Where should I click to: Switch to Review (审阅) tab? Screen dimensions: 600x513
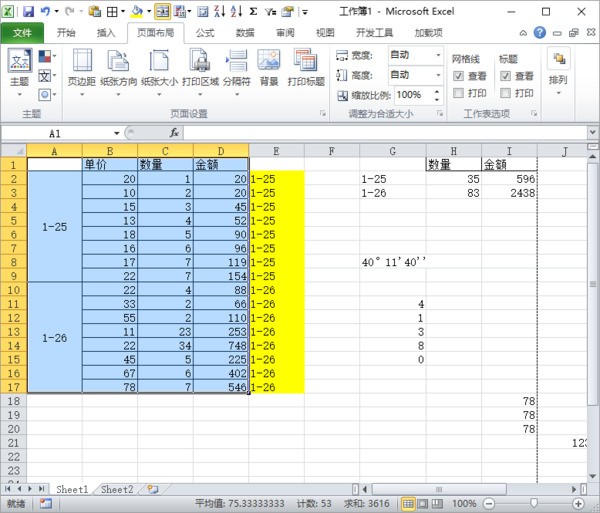click(x=285, y=33)
